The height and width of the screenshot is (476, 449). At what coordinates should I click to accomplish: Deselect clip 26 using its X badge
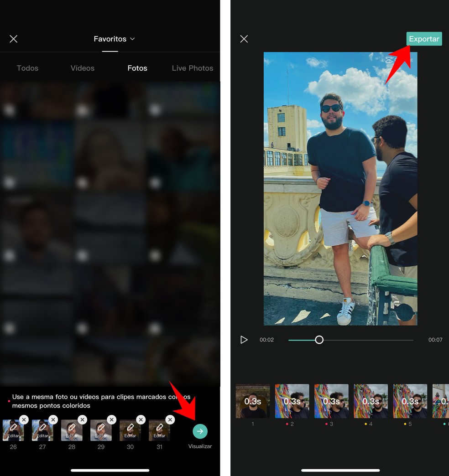(x=24, y=419)
